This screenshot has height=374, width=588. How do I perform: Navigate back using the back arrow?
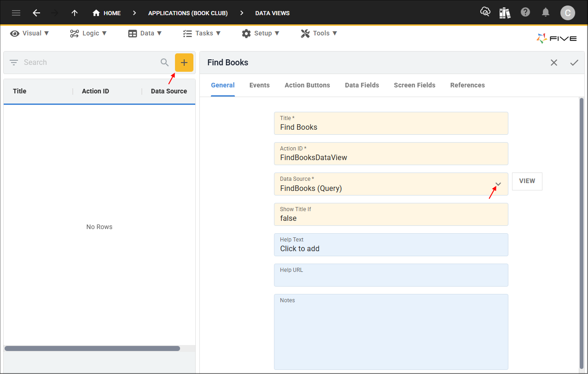[36, 13]
